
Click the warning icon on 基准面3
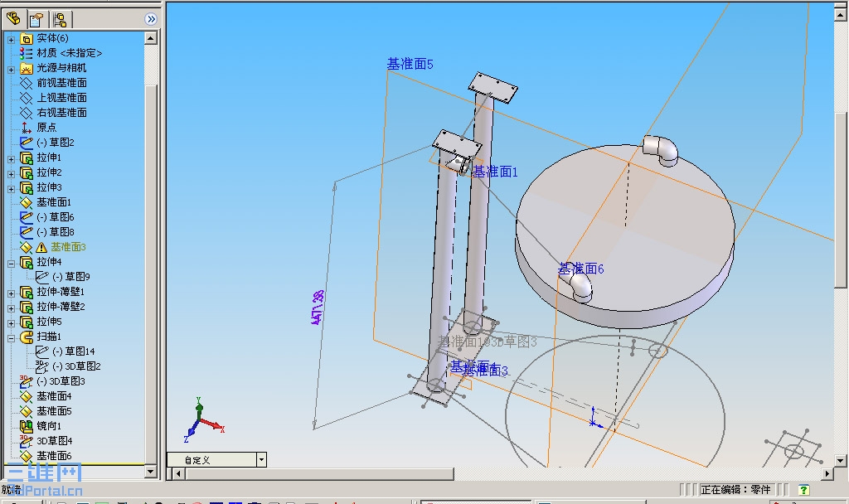pyautogui.click(x=41, y=247)
